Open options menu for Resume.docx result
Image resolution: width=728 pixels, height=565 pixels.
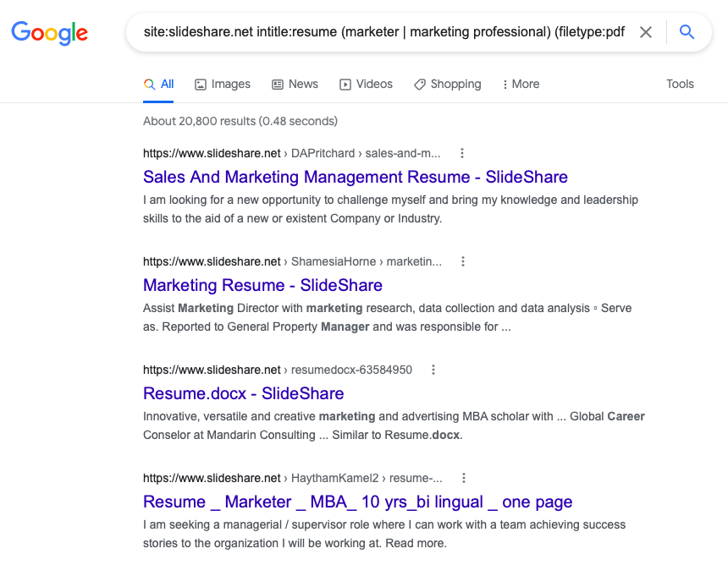(433, 370)
